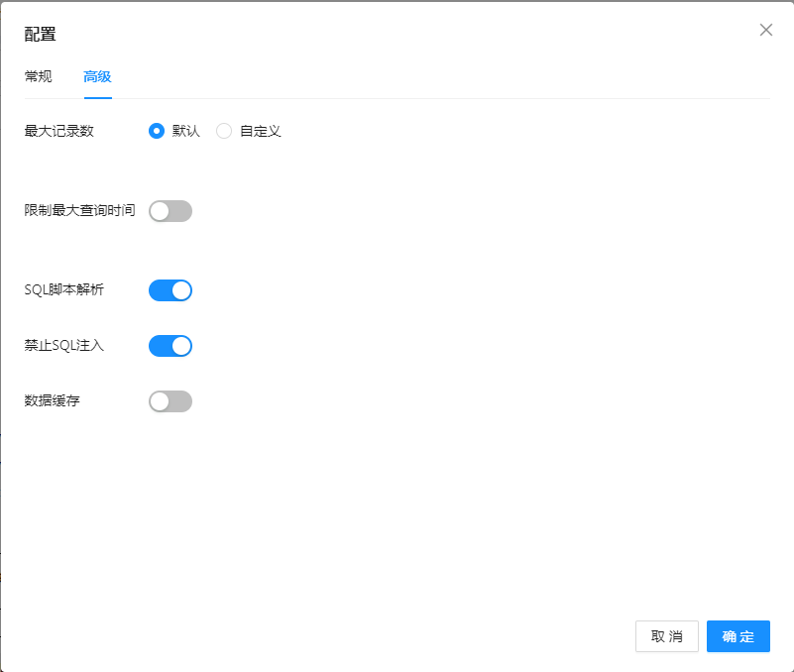Viewport: 794px width, 672px height.
Task: Click the SQL脚本解析 label text
Action: 63,289
